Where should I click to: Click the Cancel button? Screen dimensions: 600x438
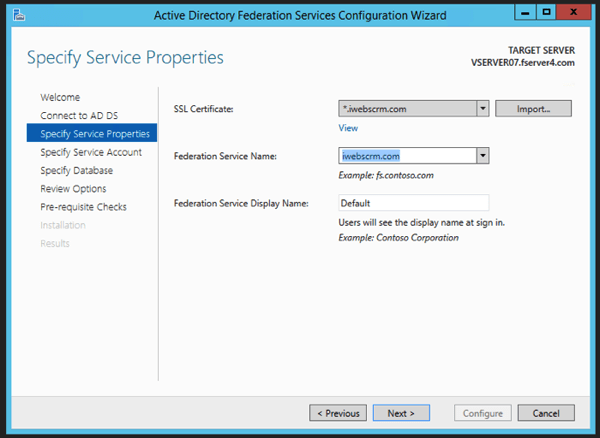546,413
